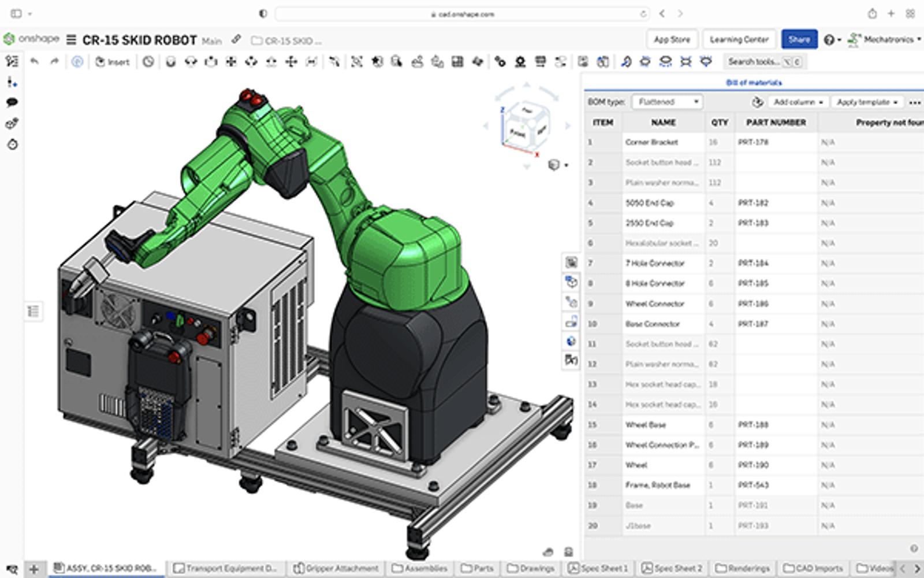924x578 pixels.
Task: Toggle the tab manager icon at bottom left
Action: coord(12,569)
